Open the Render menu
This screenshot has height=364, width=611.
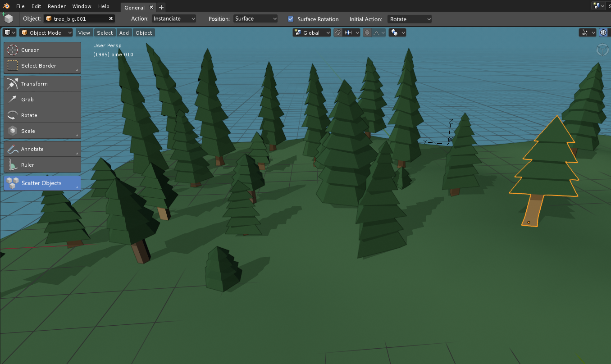coord(57,6)
